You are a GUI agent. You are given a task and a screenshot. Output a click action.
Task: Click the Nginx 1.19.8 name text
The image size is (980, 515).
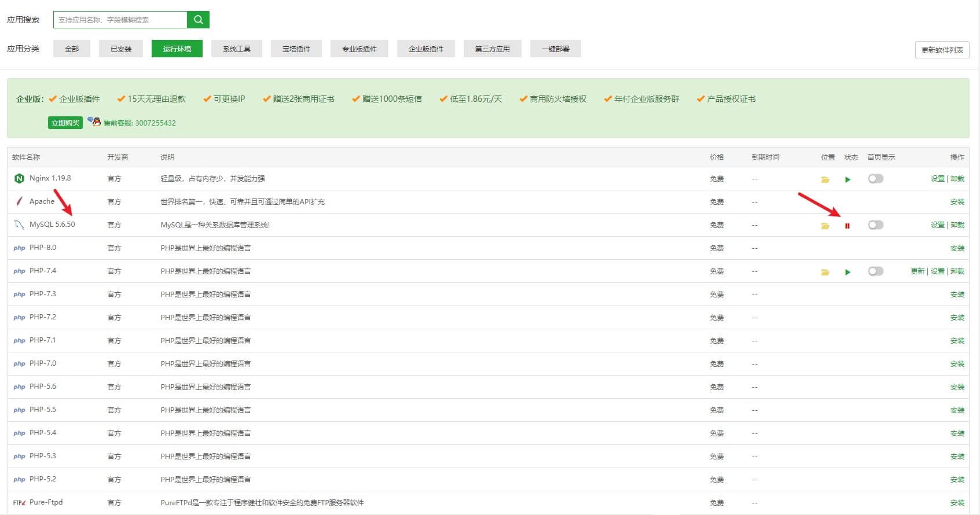[x=50, y=178]
